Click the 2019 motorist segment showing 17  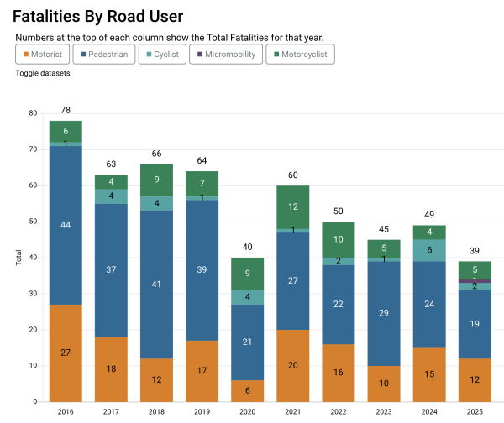(x=202, y=370)
